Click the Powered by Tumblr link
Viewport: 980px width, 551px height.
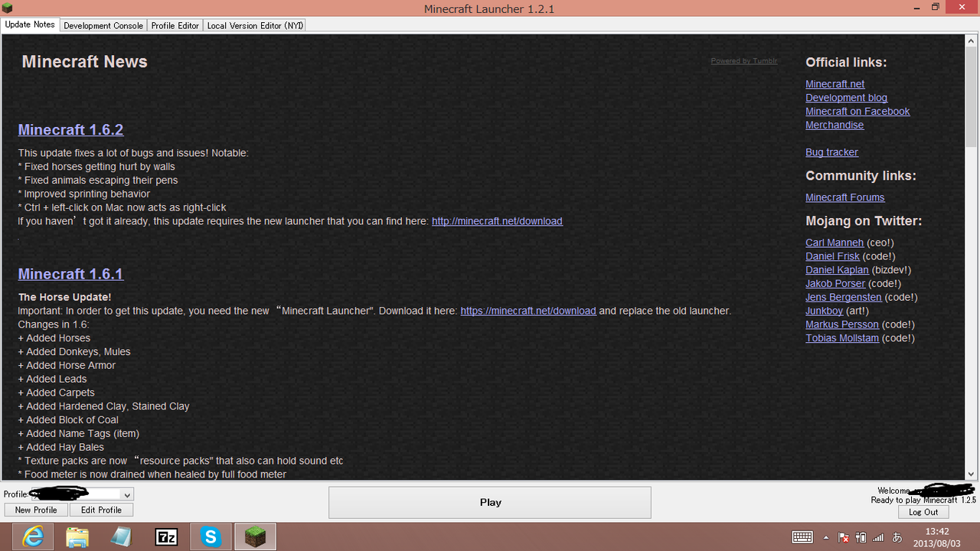tap(744, 61)
